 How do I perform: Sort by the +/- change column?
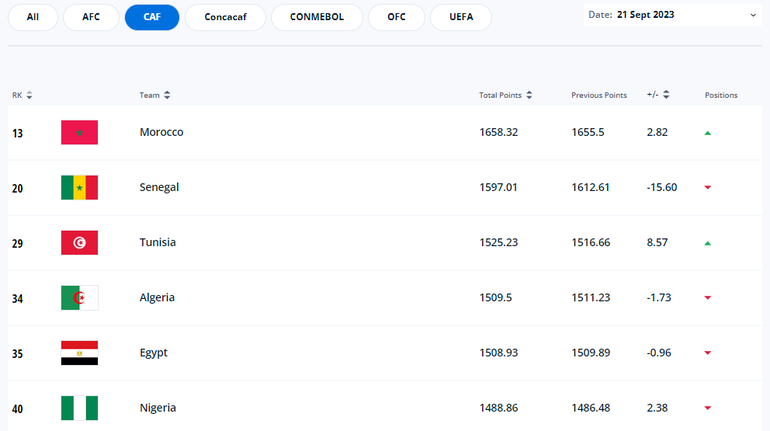click(x=665, y=95)
